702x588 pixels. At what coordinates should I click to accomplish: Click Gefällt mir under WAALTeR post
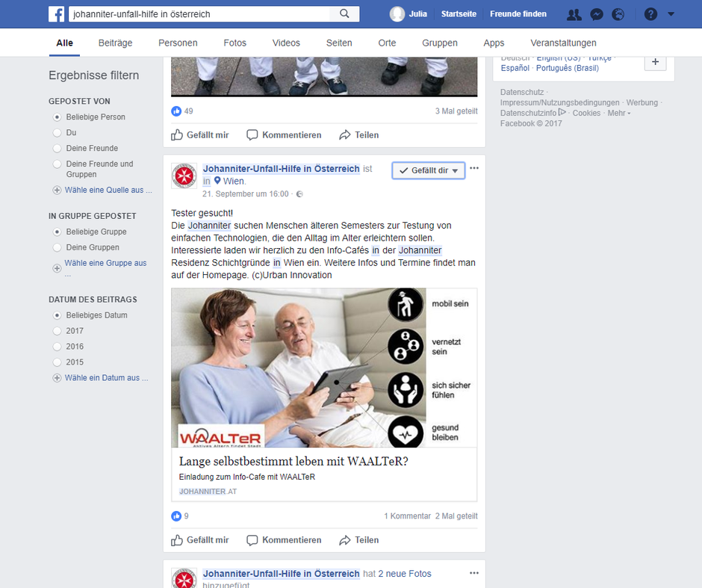tap(200, 540)
